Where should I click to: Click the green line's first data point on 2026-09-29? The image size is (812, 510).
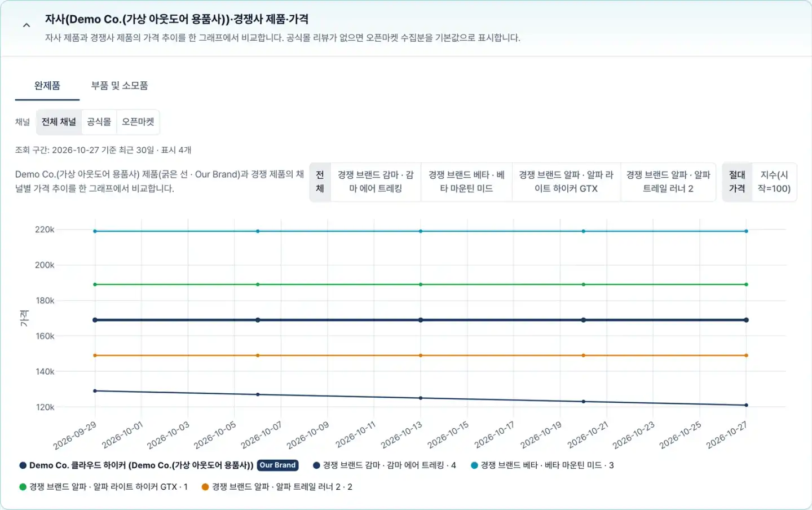95,284
